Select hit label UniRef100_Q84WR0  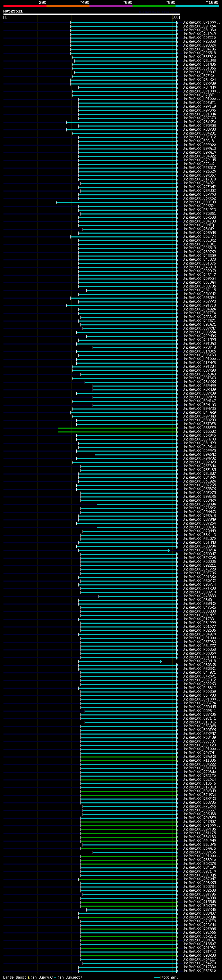[199, 477]
